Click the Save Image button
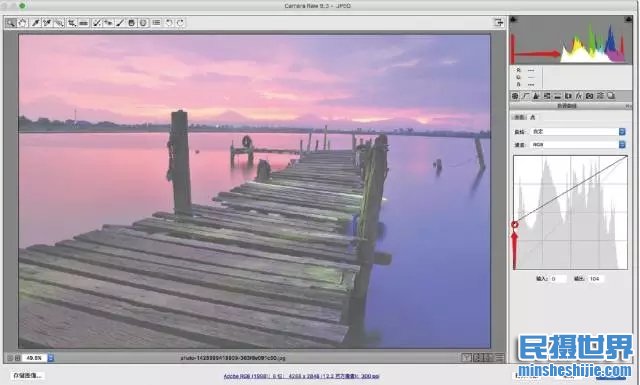640x385 pixels. (27, 376)
